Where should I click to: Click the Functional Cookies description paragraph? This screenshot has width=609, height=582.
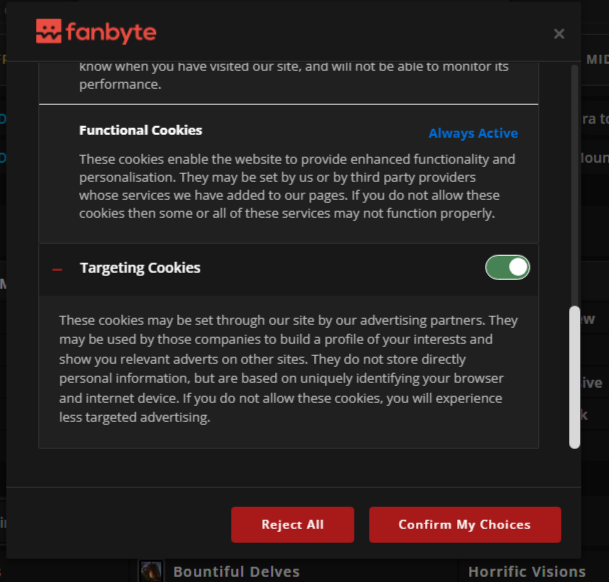tap(297, 187)
